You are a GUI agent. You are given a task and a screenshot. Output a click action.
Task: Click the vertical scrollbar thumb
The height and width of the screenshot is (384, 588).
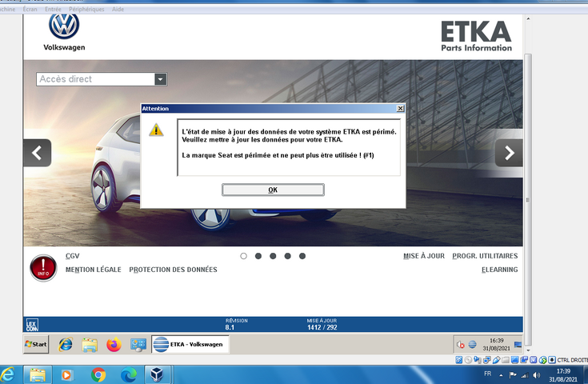pyautogui.click(x=528, y=200)
